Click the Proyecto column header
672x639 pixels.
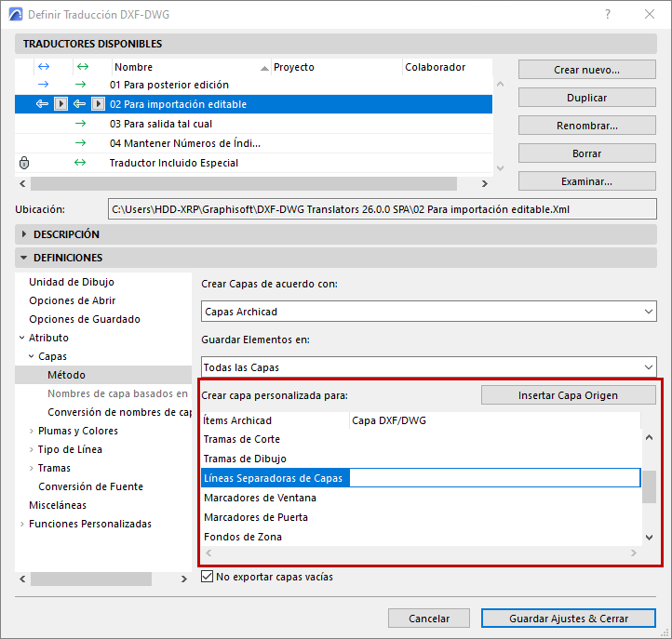(336, 67)
